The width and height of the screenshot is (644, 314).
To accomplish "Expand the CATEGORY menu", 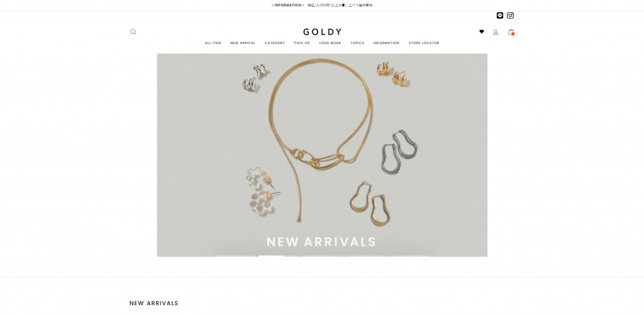I will click(x=275, y=43).
